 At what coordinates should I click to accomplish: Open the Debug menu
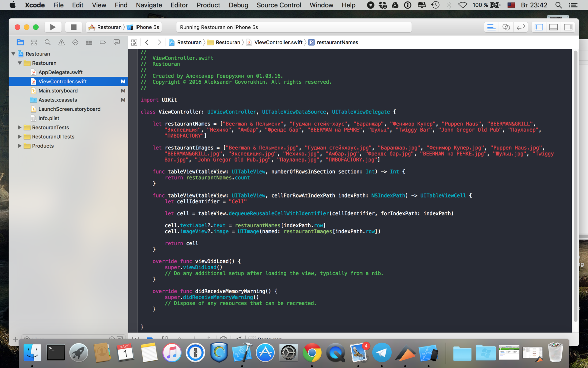pyautogui.click(x=238, y=5)
